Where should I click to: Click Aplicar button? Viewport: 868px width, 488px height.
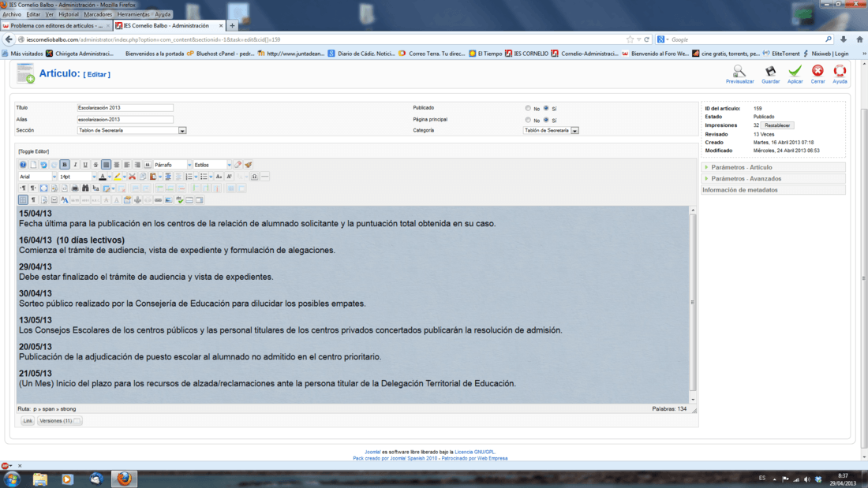(x=795, y=74)
